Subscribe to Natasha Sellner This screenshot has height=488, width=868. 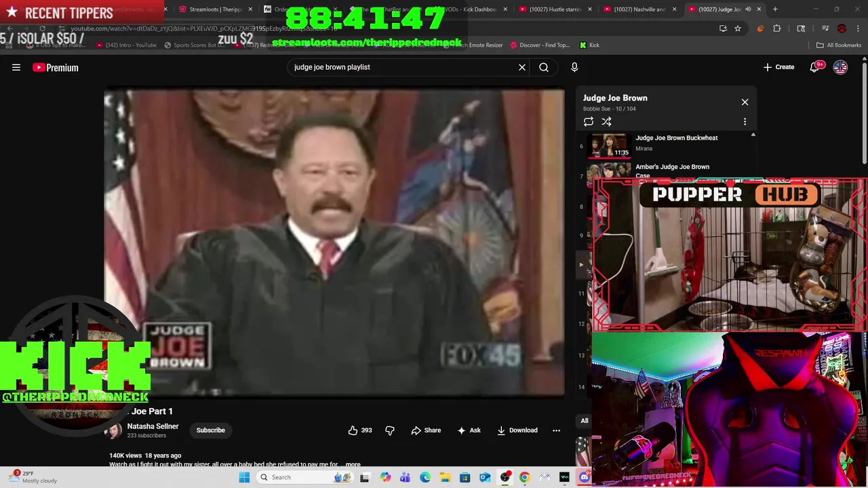[210, 430]
